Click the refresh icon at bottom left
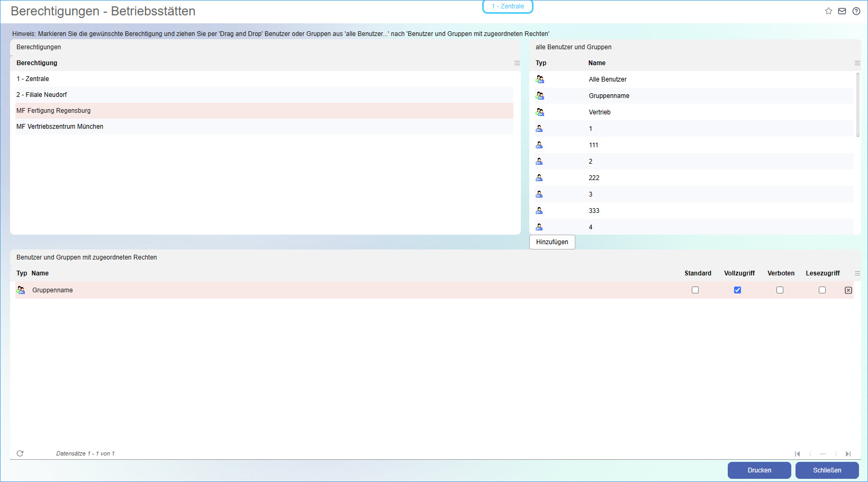This screenshot has width=868, height=482. (20, 453)
